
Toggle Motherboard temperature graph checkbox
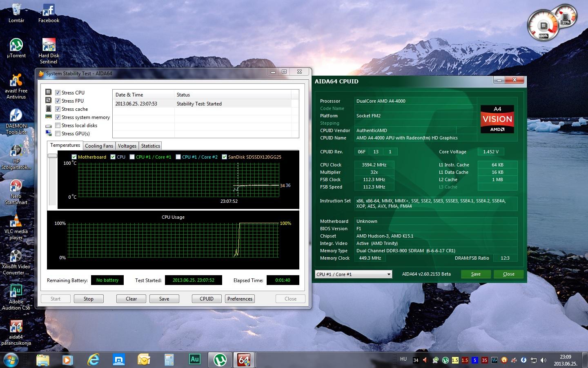click(74, 157)
